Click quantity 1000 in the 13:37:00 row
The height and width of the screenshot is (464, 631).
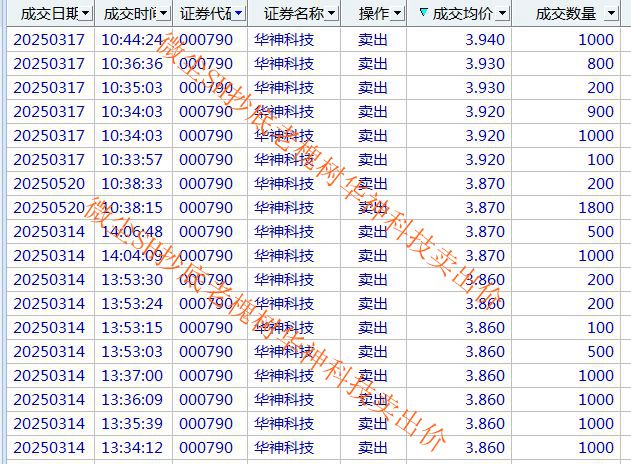(x=596, y=375)
